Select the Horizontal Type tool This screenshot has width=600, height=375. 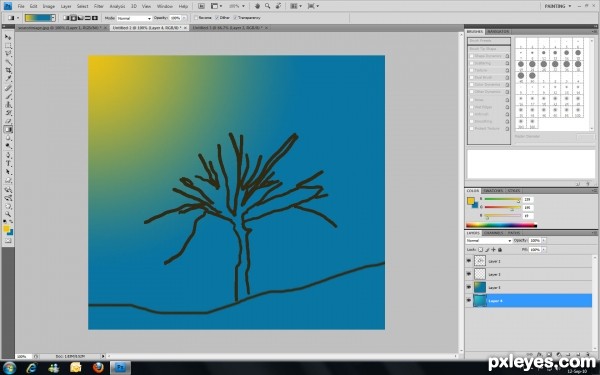[8, 164]
